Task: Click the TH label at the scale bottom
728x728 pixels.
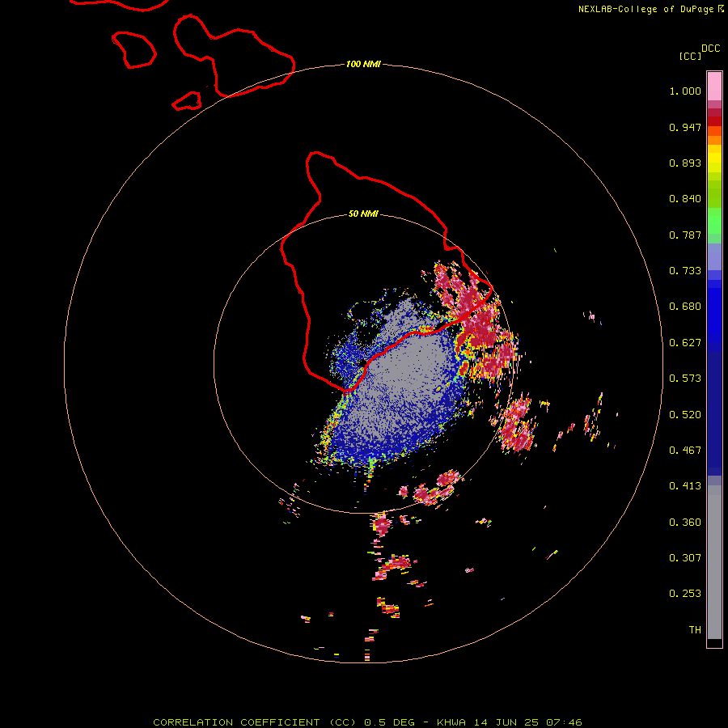Action: [x=695, y=630]
